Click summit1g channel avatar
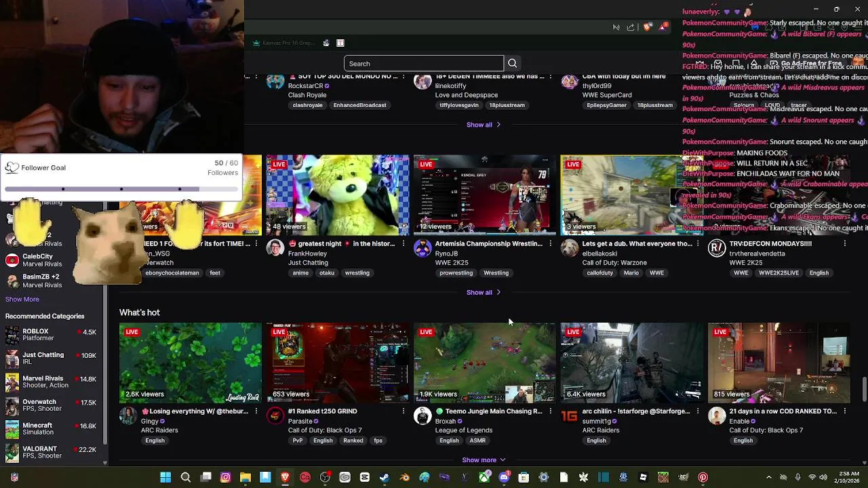 coord(570,416)
